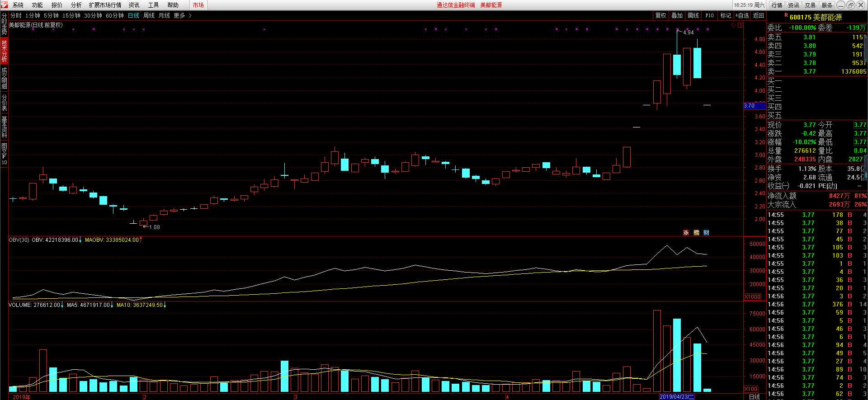The height and width of the screenshot is (400, 868).
Task: Switch chart period to 周线
Action: pos(149,16)
